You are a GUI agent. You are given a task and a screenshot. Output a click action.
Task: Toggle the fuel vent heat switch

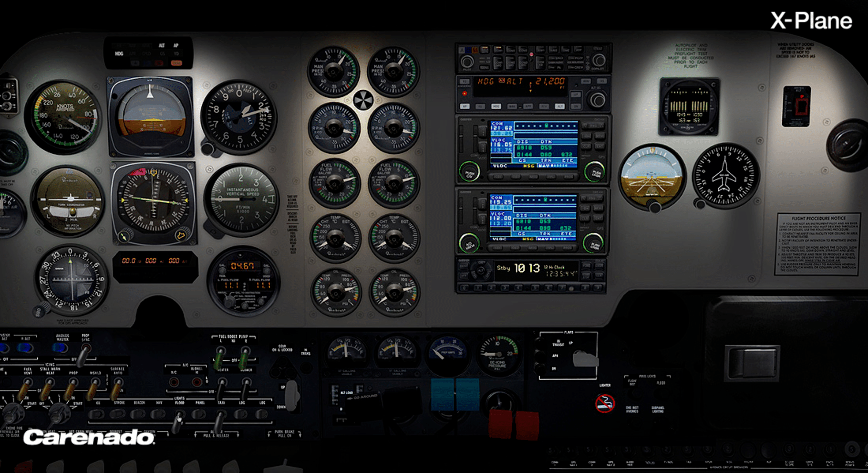point(25,389)
